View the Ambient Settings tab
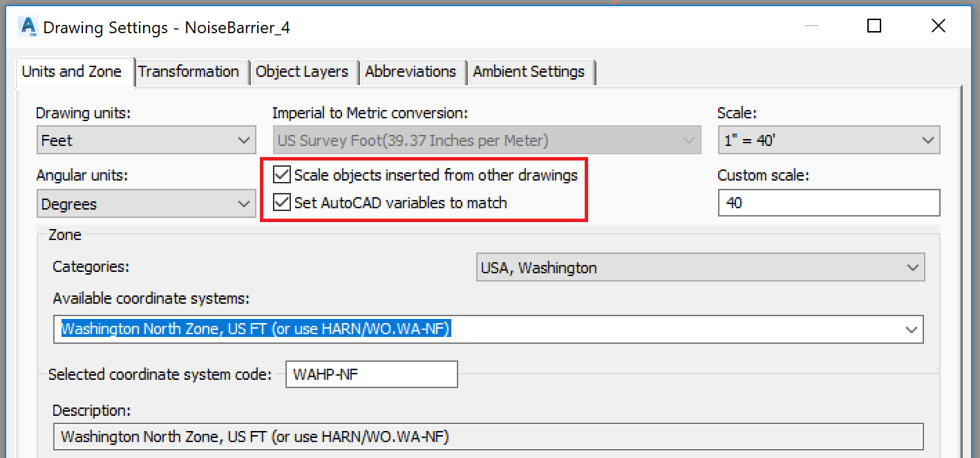980x458 pixels. click(x=531, y=71)
